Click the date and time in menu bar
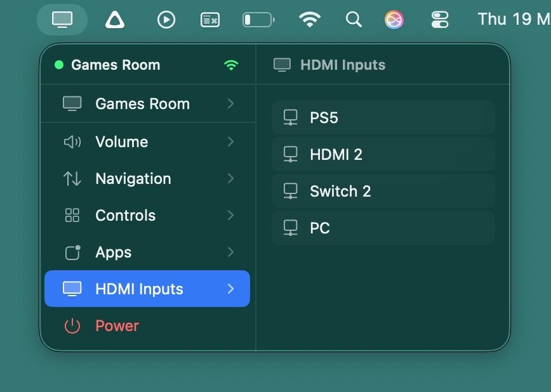Viewport: 551px width, 392px height. click(514, 20)
